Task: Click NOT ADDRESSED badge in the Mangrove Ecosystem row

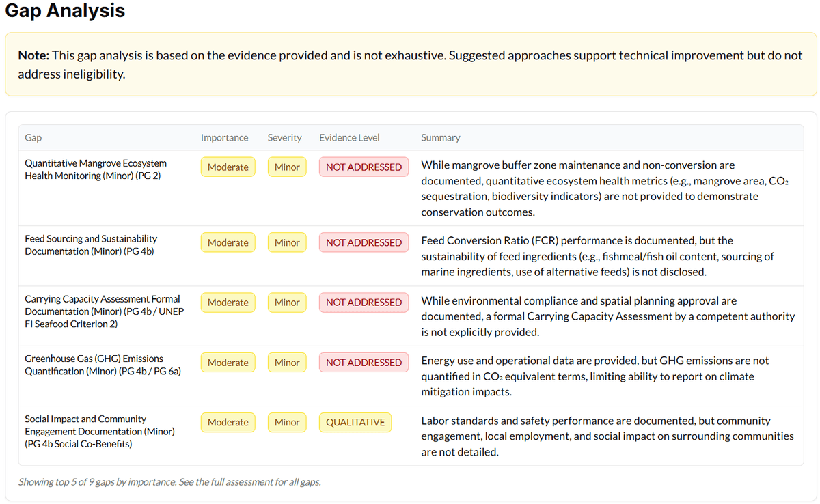Action: point(364,167)
